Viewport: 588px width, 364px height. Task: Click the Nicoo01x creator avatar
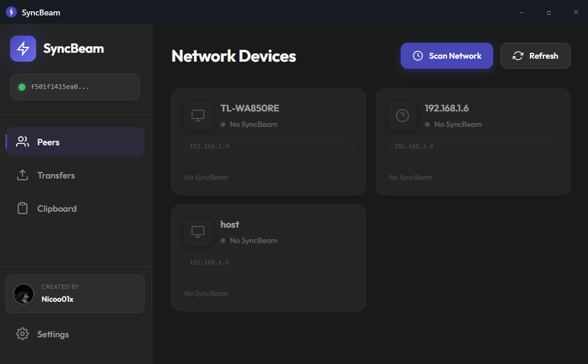(x=24, y=293)
